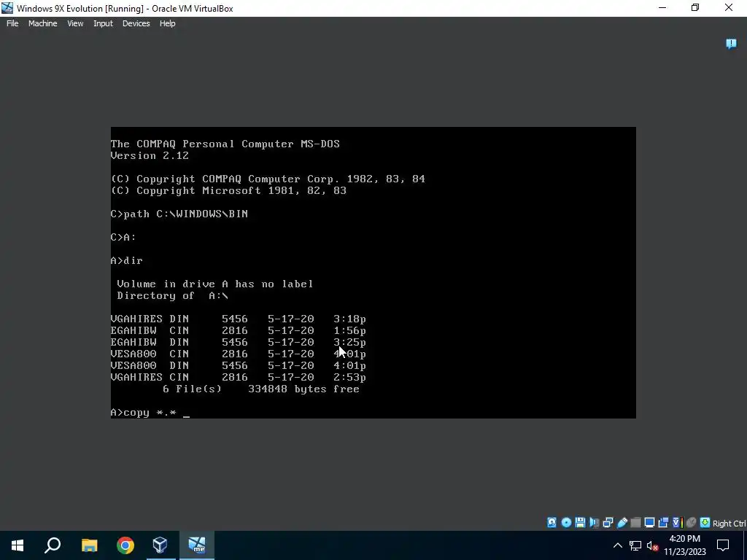747x560 pixels.
Task: Click the optical disk indicator icon
Action: [x=566, y=522]
